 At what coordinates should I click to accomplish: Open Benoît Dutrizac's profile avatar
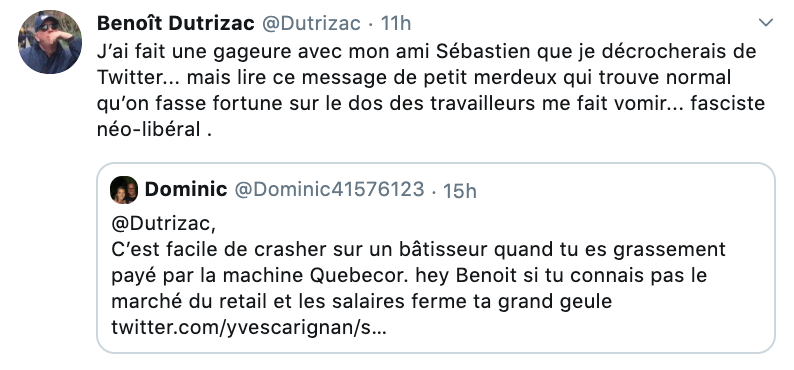tap(50, 42)
